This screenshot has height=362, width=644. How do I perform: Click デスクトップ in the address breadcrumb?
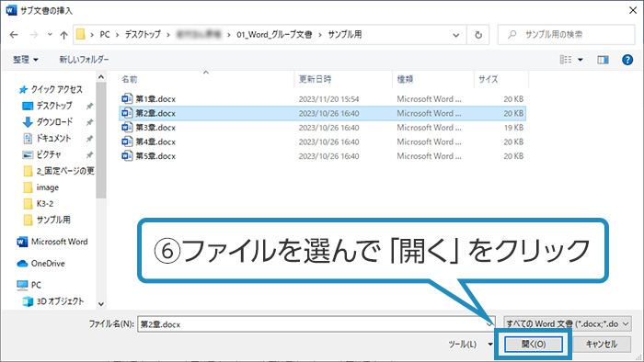click(x=143, y=35)
